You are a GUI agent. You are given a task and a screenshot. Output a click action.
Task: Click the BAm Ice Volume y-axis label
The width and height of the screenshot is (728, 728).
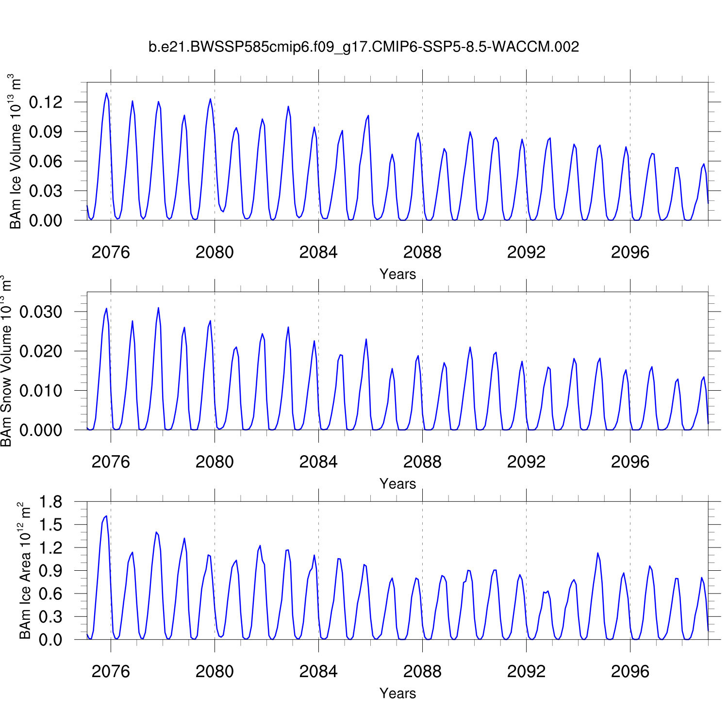coord(16,151)
